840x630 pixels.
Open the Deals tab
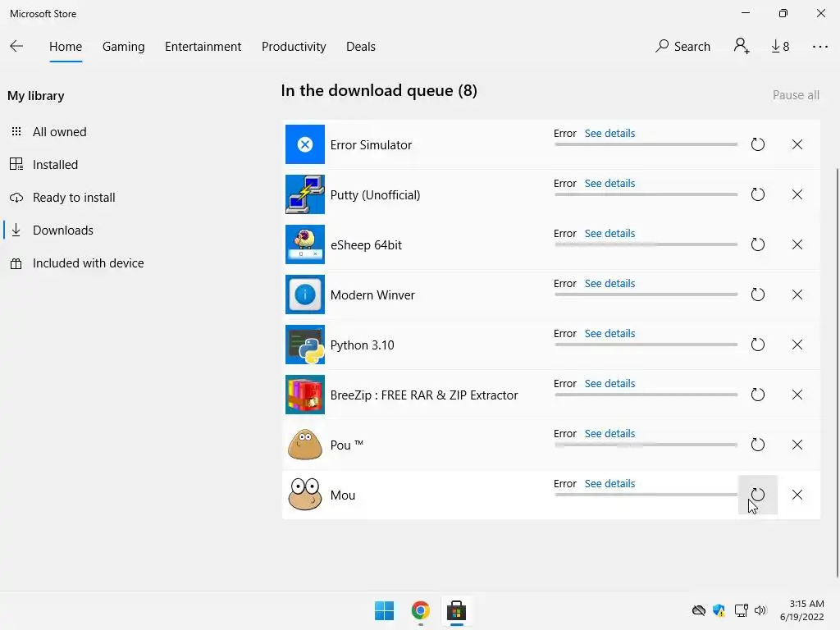(361, 47)
